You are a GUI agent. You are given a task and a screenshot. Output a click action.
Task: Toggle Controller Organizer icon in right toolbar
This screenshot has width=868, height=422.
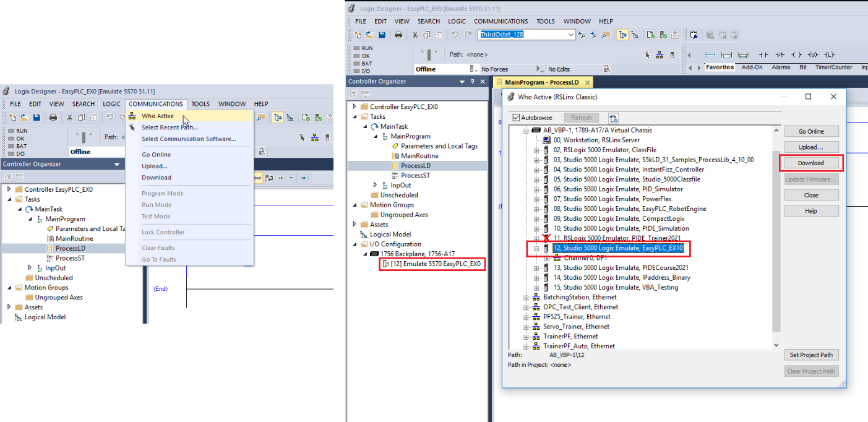pos(623,35)
